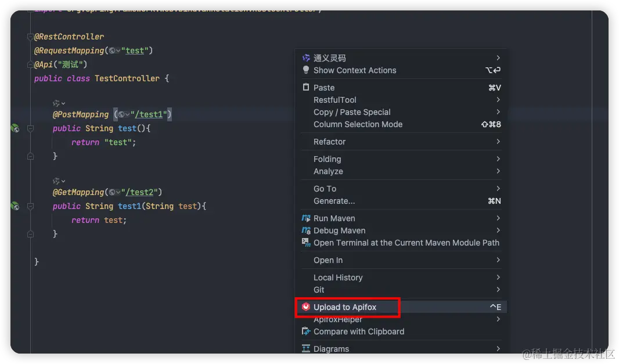Click the globe URL icon in @GetMapping
This screenshot has width=619, height=364.
point(113,192)
